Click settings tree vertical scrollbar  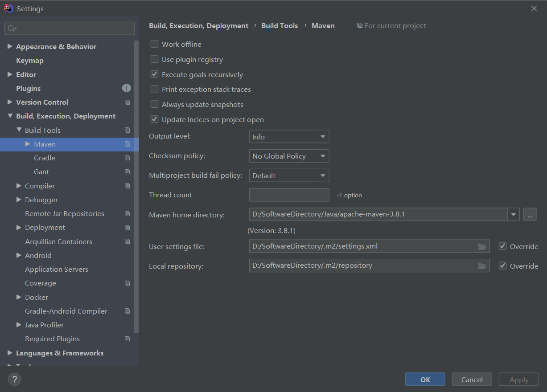point(136,187)
